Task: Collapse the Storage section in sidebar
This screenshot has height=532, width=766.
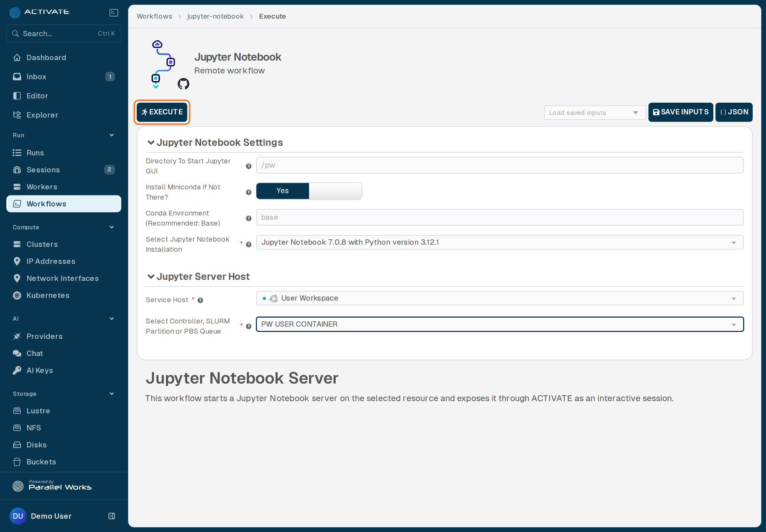Action: 112,394
